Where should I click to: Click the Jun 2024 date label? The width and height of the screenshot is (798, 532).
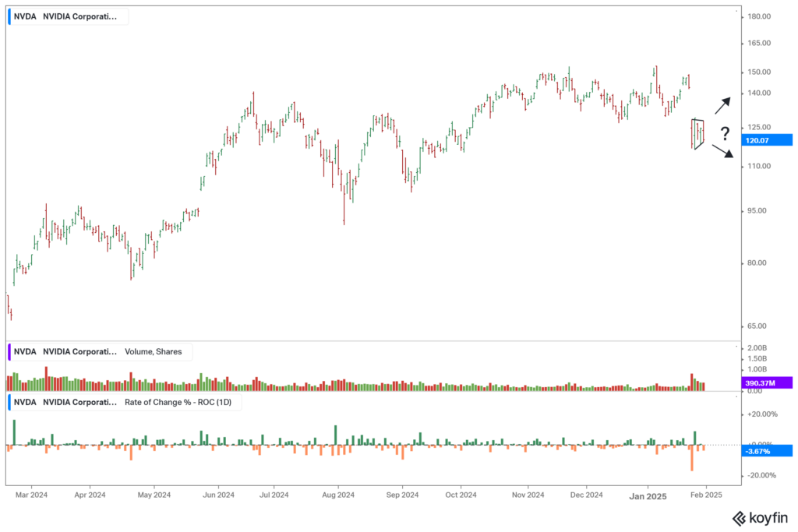click(x=219, y=495)
